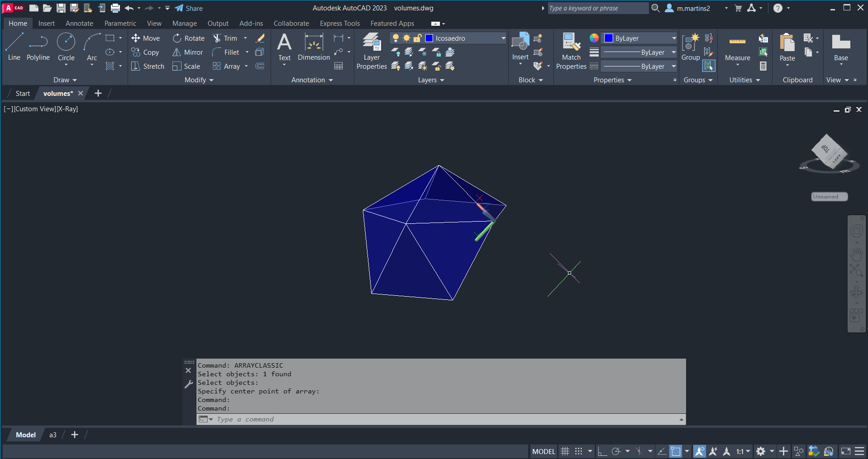Screen dimensions: 868x459
Task: Expand the ByLayer color dropdown
Action: tap(673, 38)
